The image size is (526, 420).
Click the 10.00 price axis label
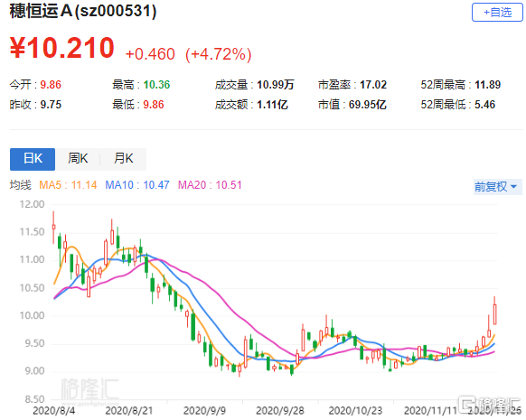(x=32, y=316)
